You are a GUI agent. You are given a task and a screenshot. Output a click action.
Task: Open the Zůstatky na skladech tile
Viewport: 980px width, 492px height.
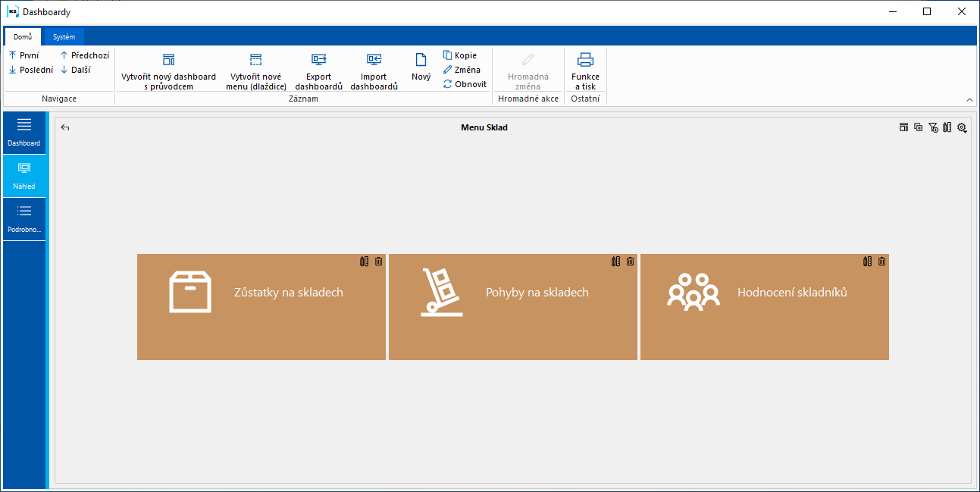pyautogui.click(x=261, y=307)
